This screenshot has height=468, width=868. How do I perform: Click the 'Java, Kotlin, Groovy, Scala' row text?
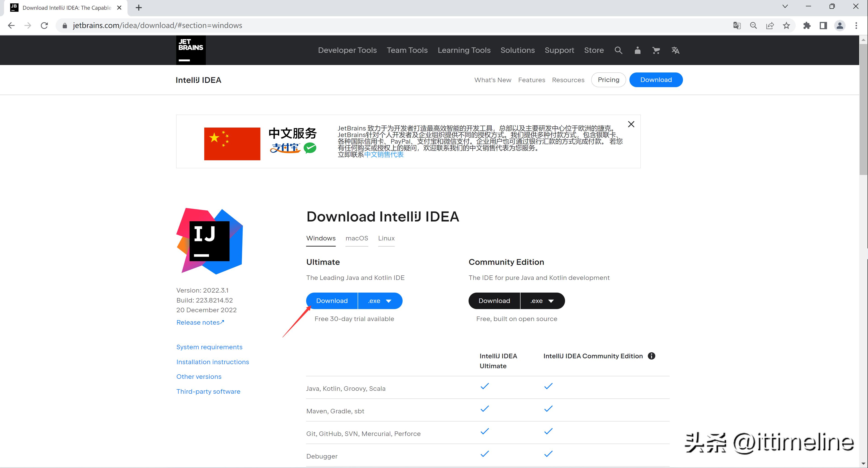346,389
